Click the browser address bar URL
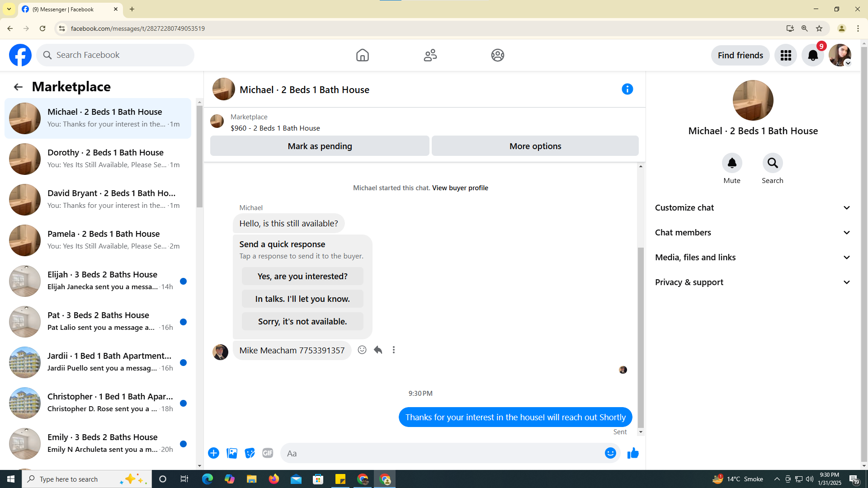 pyautogui.click(x=138, y=28)
